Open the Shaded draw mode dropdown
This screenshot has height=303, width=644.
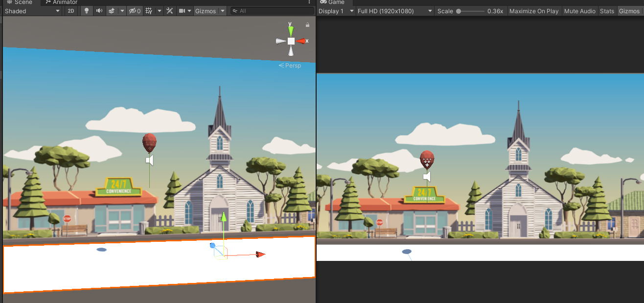click(33, 11)
